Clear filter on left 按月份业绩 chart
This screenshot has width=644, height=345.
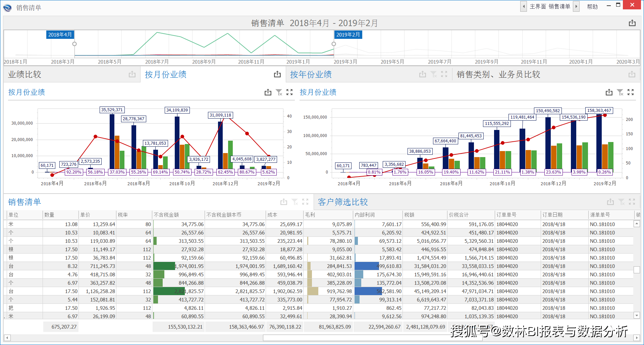[279, 92]
